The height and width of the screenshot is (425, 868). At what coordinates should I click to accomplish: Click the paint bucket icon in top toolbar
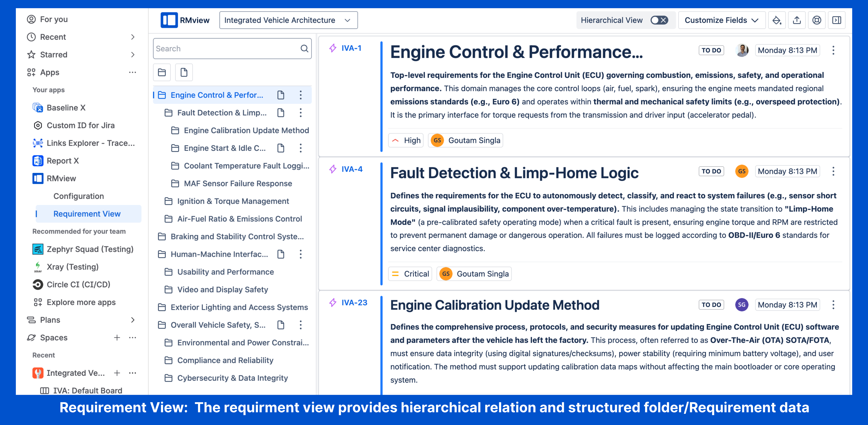777,20
